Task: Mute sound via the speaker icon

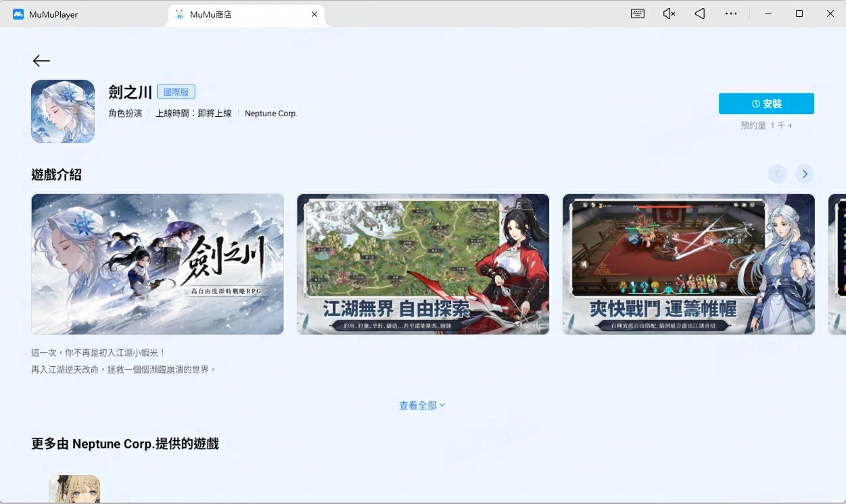Action: 669,14
